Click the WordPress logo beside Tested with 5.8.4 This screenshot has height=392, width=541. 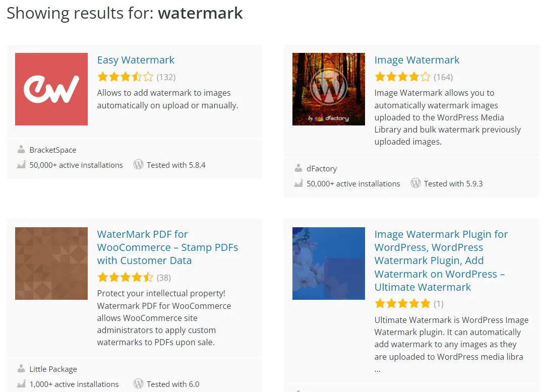point(138,165)
